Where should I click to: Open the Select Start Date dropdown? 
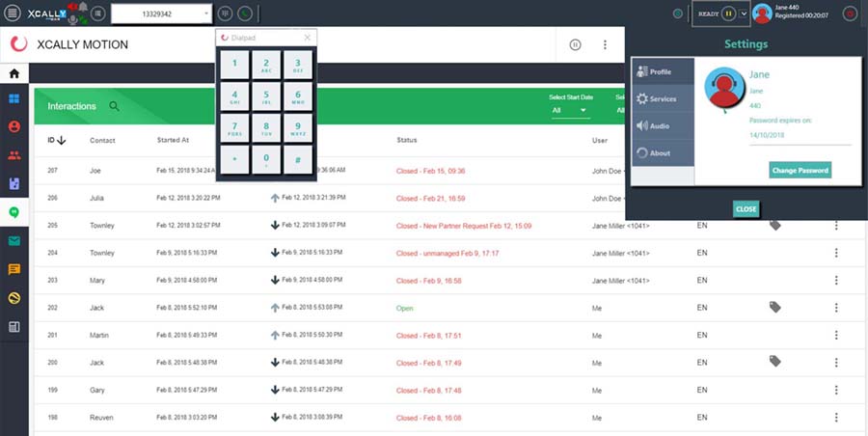570,111
